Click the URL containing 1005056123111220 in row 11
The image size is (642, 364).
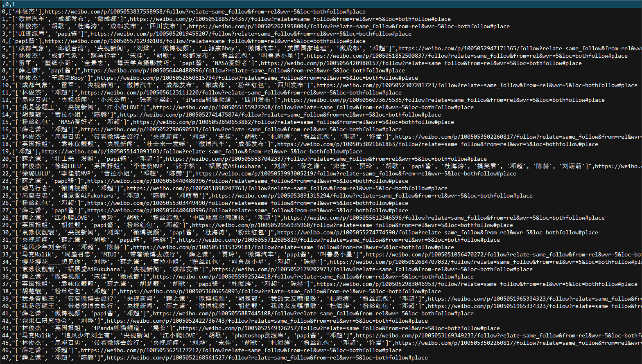[x=241, y=92]
